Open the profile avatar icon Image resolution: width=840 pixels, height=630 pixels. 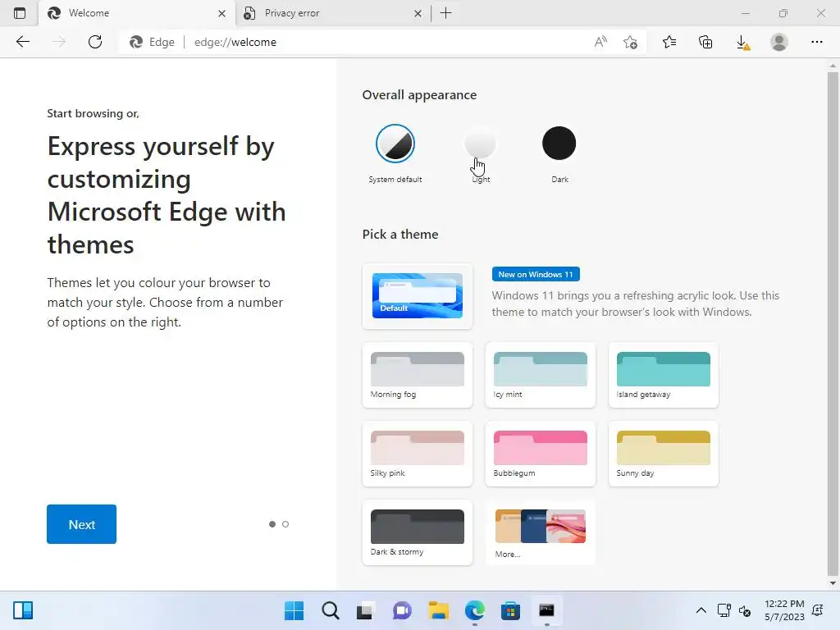coord(779,42)
